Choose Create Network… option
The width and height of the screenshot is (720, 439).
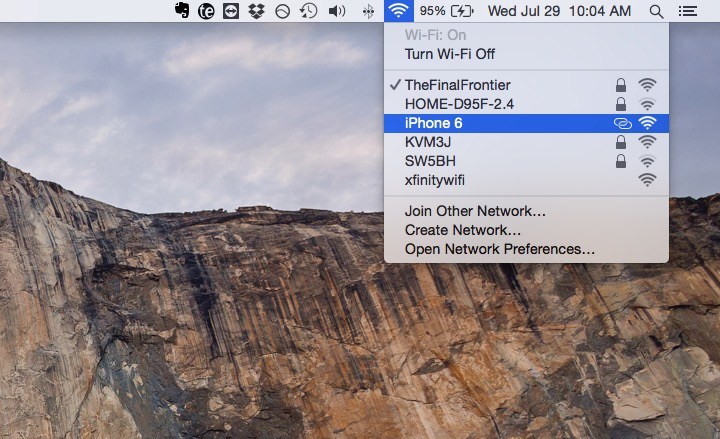tap(463, 230)
